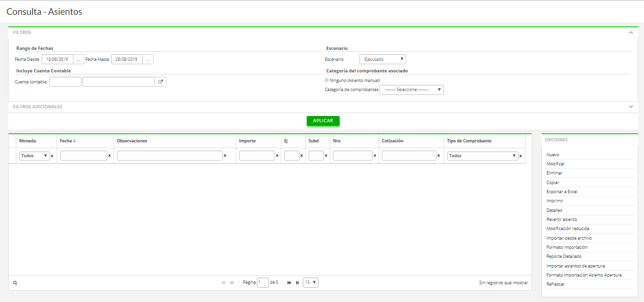The height and width of the screenshot is (302, 644).
Task: Clear the Importe column filter
Action: point(277,156)
